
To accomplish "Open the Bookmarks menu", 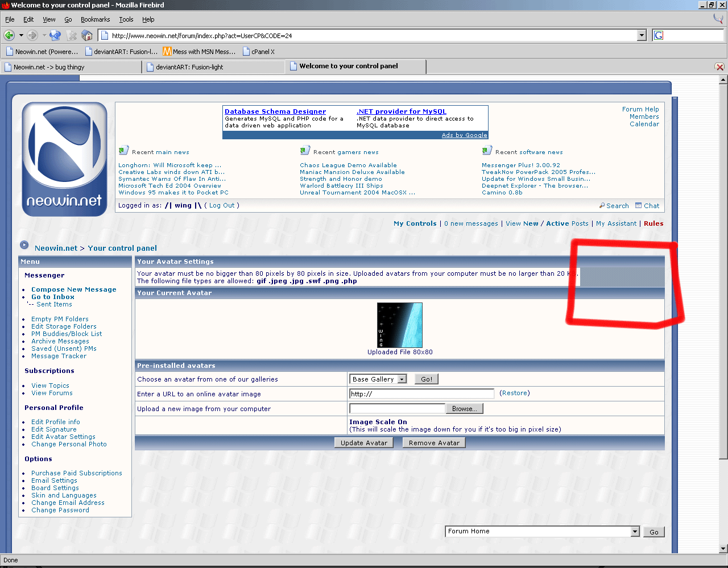I will click(x=95, y=19).
